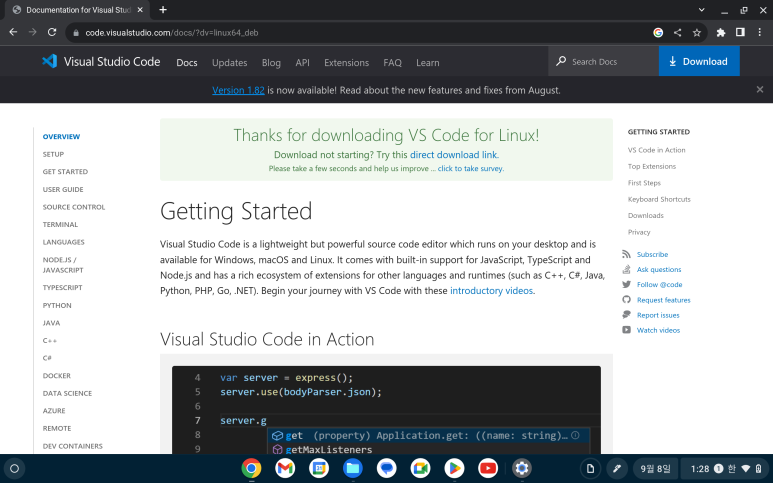Image resolution: width=773 pixels, height=483 pixels.
Task: Toggle the Chrome side panel icon
Action: tap(740, 33)
